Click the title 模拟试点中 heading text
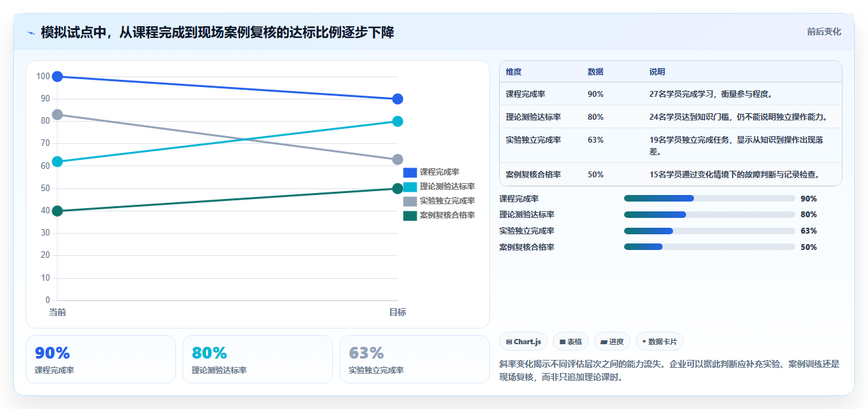Viewport: 868px width, 409px height. (217, 32)
